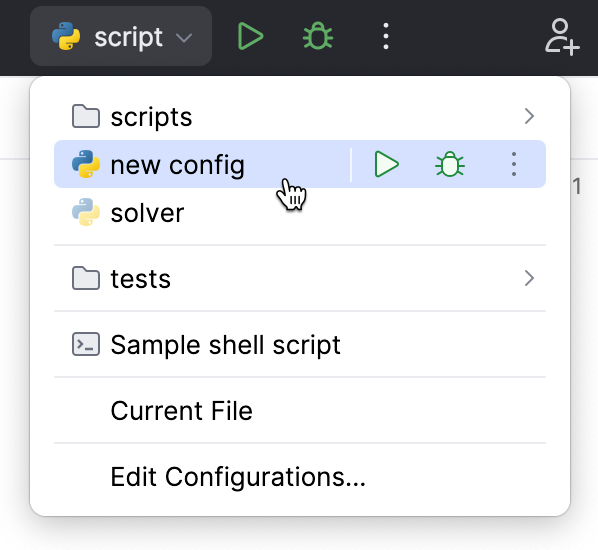Run the 'script' configuration from toolbar
The image size is (598, 550).
pos(250,37)
